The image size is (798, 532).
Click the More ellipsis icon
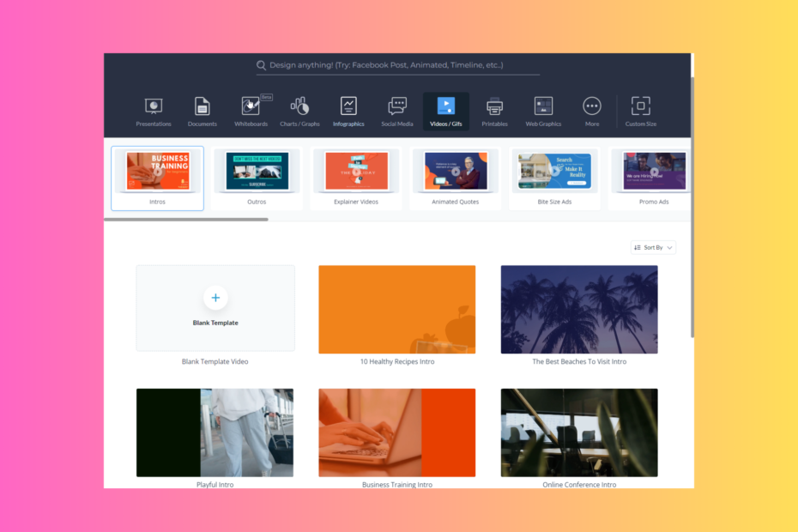click(592, 106)
